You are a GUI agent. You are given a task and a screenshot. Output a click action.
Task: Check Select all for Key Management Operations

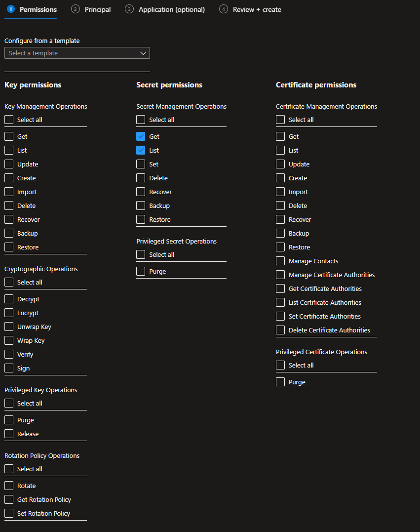coord(9,120)
